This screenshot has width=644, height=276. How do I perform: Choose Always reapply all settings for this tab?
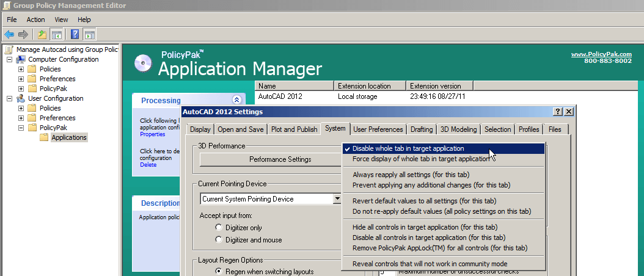(444, 175)
